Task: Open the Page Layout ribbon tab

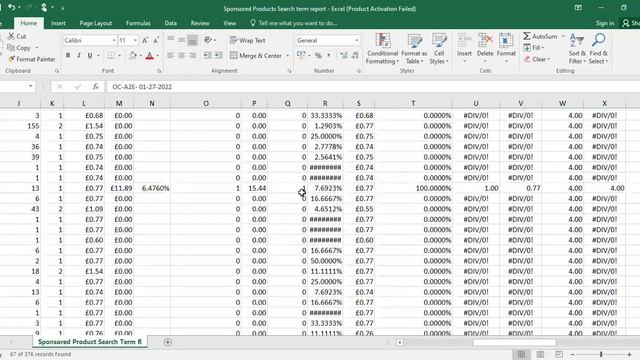Action: 96,23
